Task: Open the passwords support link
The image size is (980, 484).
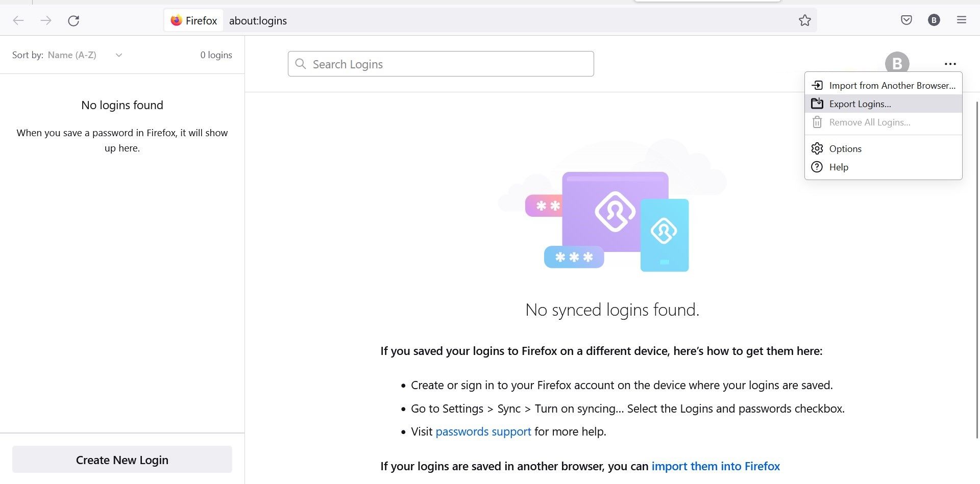Action: click(x=483, y=431)
